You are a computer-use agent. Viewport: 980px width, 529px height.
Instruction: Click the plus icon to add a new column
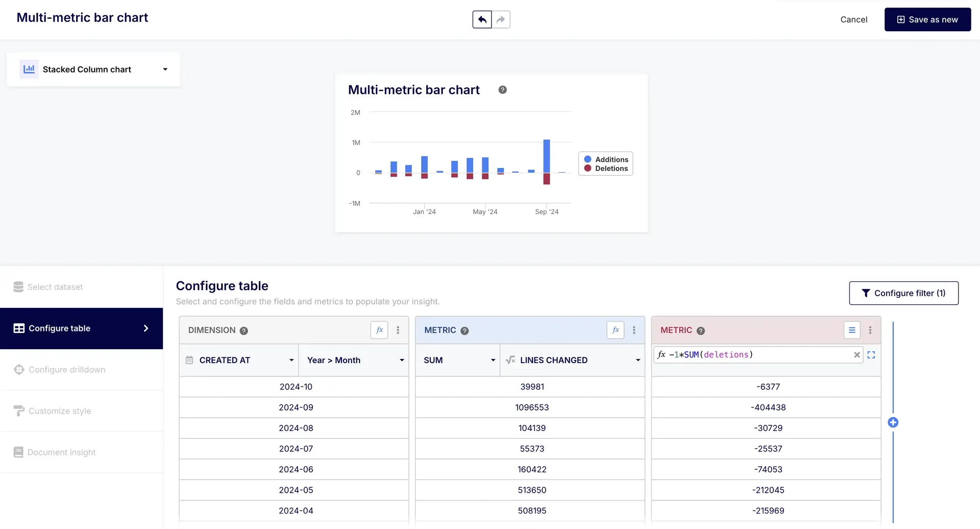(x=893, y=422)
